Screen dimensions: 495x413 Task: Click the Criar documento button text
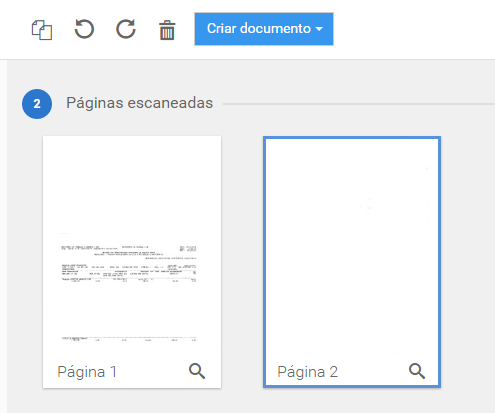[x=259, y=29]
